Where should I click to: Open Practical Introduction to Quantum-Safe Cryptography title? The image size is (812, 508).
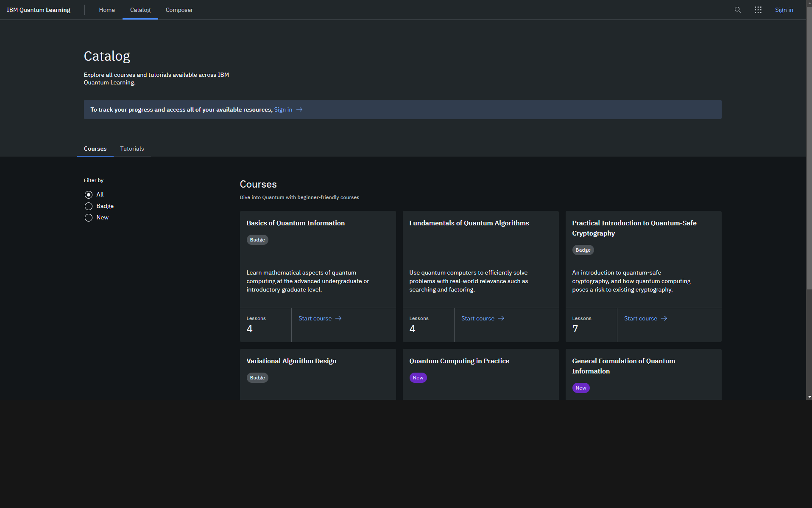(x=634, y=228)
